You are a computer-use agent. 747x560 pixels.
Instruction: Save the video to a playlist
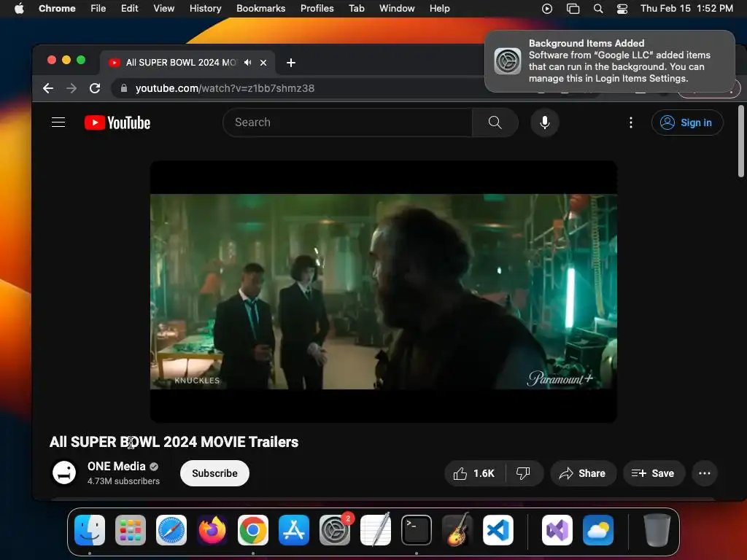pos(654,473)
